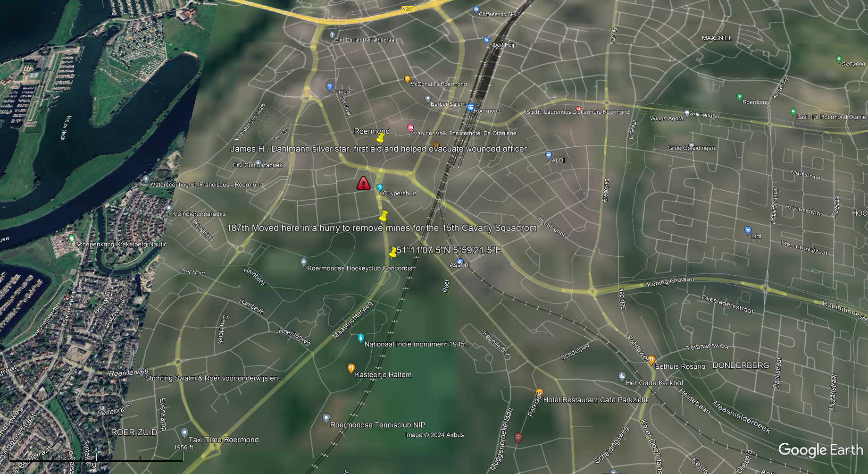Image resolution: width=868 pixels, height=474 pixels.
Task: Open the Asat.nl place marker
Action: pyautogui.click(x=460, y=261)
